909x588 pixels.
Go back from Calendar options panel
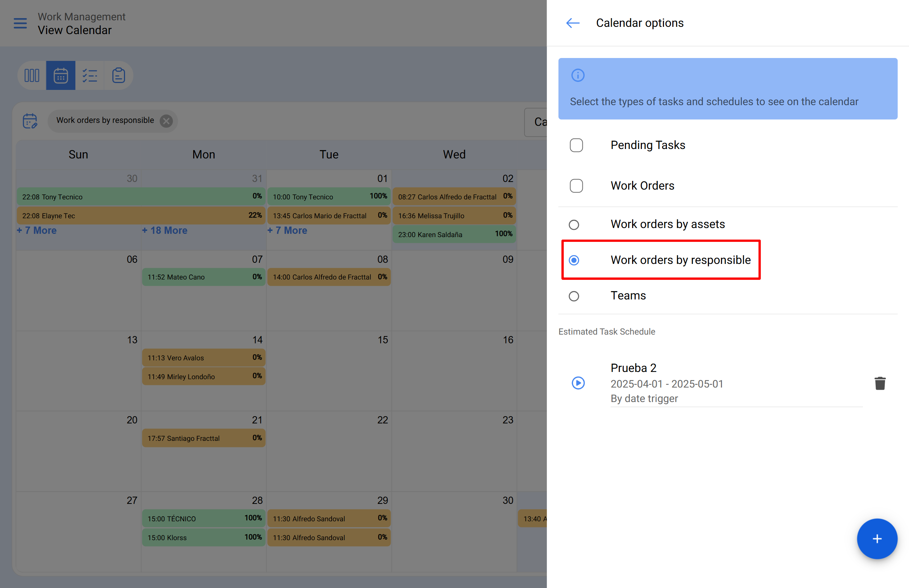click(573, 23)
